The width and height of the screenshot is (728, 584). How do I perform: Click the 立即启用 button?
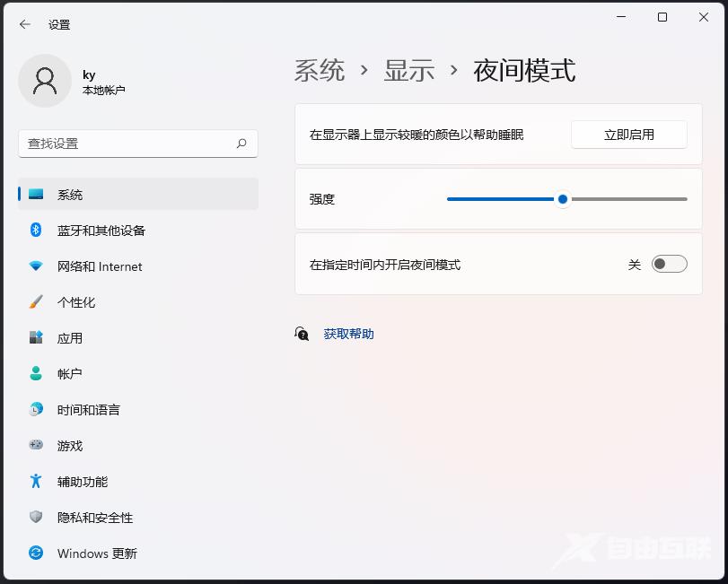tap(628, 135)
